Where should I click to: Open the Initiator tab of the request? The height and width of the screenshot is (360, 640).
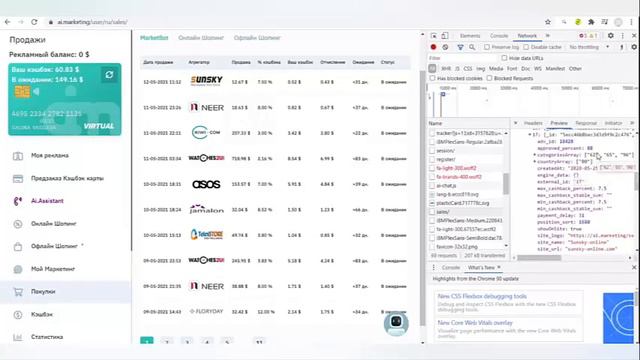pyautogui.click(x=613, y=123)
